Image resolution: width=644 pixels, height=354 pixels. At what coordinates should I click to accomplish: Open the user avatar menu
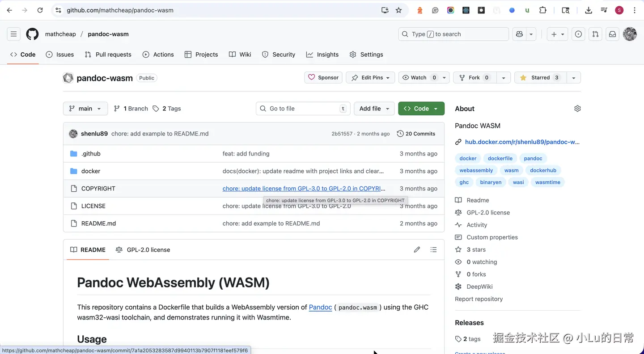point(630,34)
